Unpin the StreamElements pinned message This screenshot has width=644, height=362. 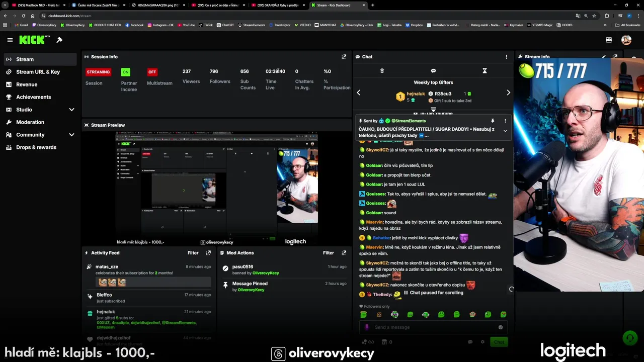click(x=493, y=121)
